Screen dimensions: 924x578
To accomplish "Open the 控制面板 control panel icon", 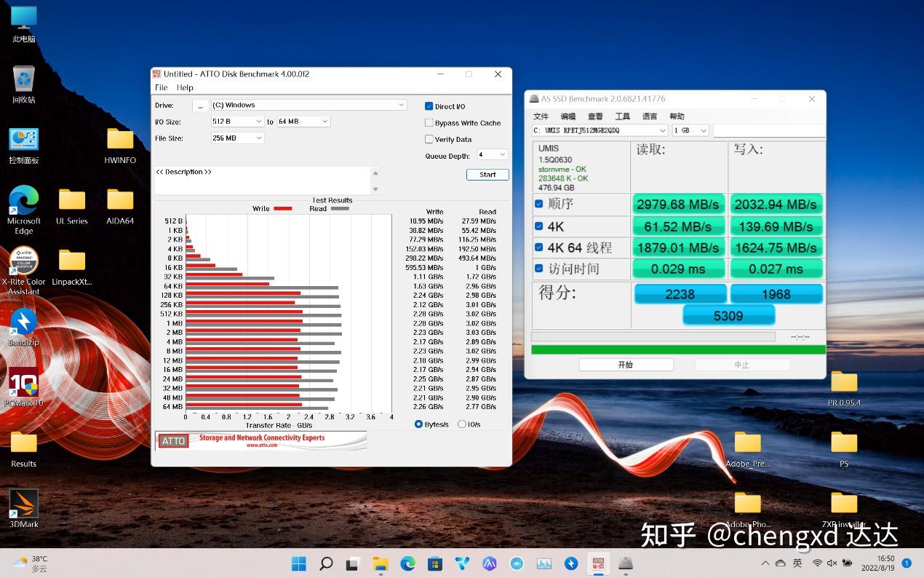I will [x=24, y=146].
